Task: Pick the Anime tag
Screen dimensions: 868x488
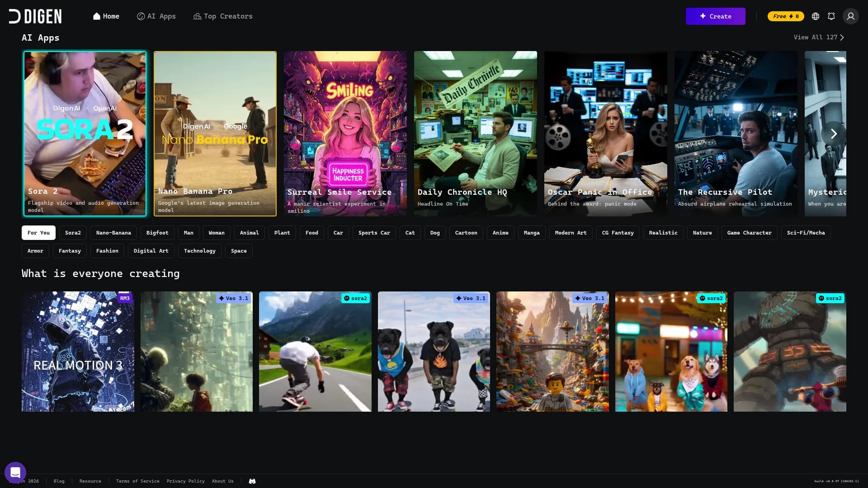Action: pyautogui.click(x=500, y=233)
